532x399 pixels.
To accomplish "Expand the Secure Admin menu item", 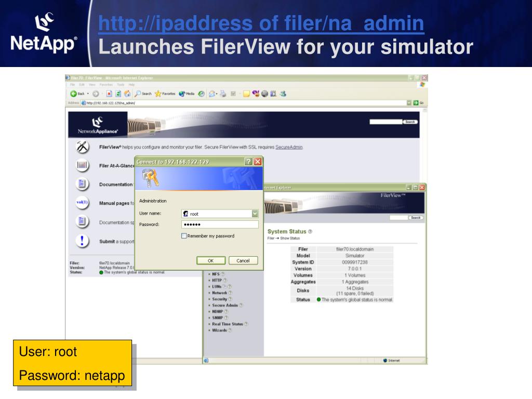I will click(x=225, y=305).
